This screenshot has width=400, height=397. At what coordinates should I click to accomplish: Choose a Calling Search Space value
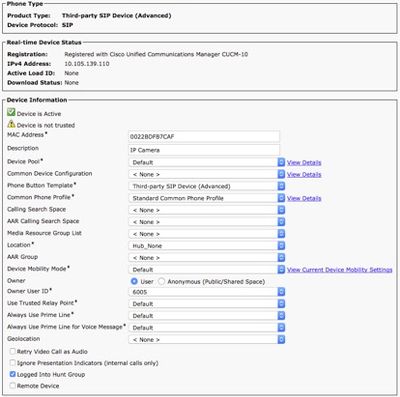(207, 210)
